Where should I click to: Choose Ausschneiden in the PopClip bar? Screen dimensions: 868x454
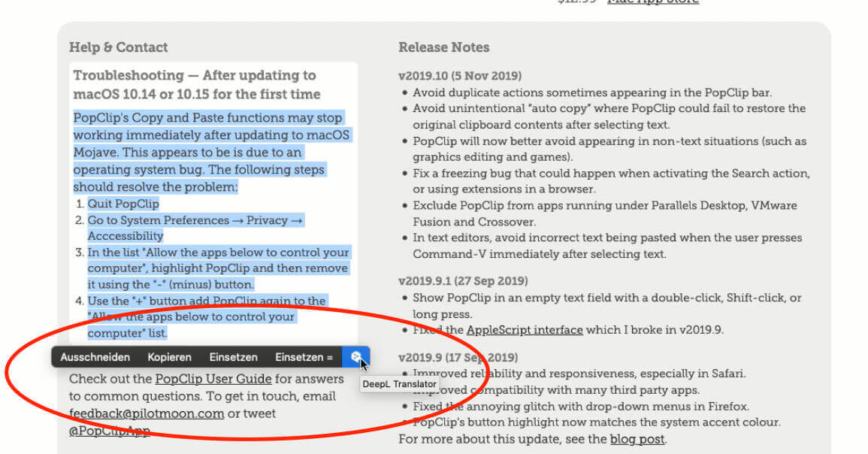click(95, 357)
